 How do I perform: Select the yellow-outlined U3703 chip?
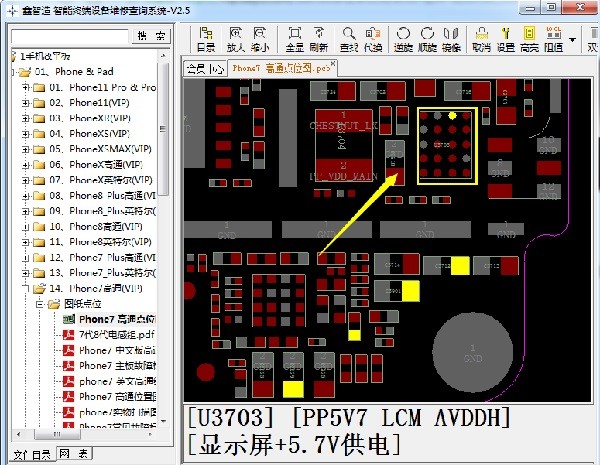[x=447, y=146]
